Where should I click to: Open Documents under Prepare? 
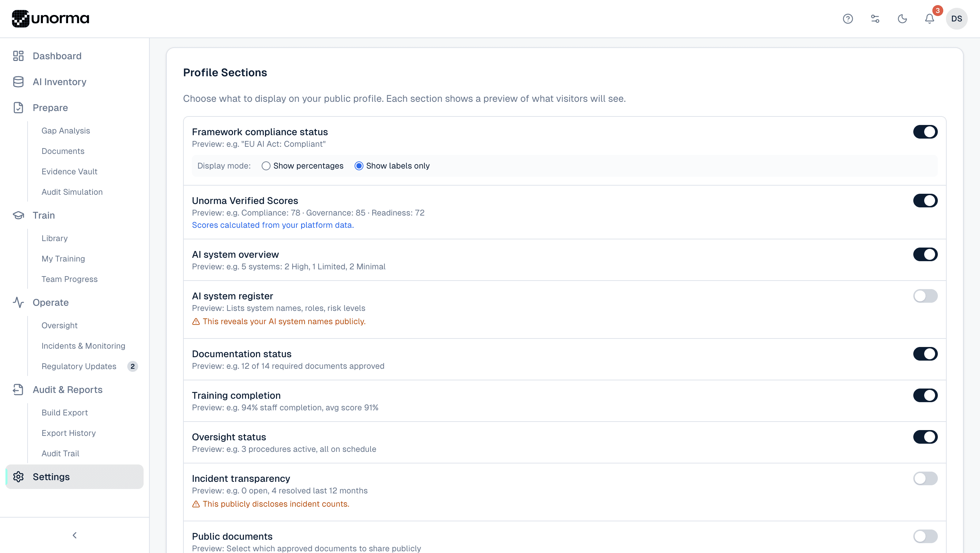pos(63,151)
